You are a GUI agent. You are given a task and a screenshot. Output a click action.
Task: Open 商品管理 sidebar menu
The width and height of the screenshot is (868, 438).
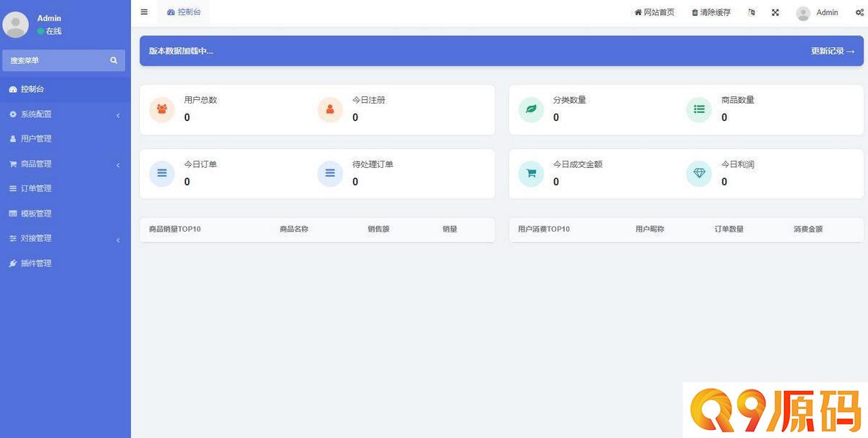[x=65, y=164]
